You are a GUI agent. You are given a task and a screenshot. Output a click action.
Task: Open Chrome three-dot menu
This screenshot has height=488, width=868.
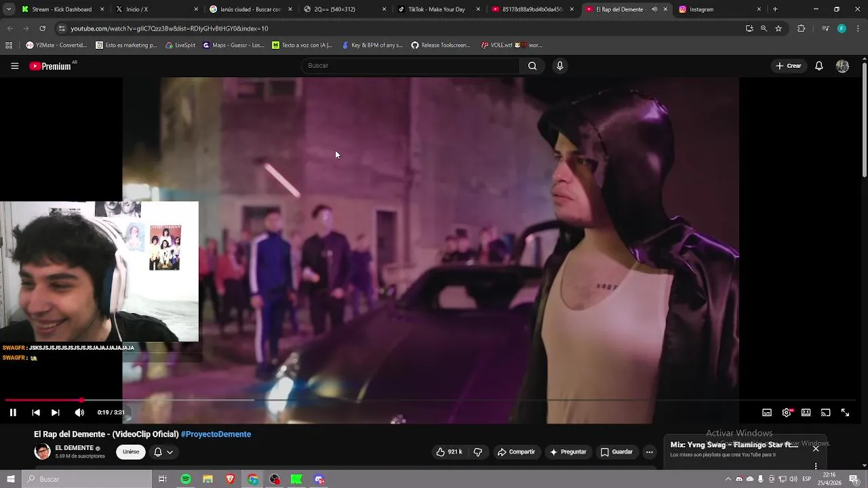pos(858,28)
